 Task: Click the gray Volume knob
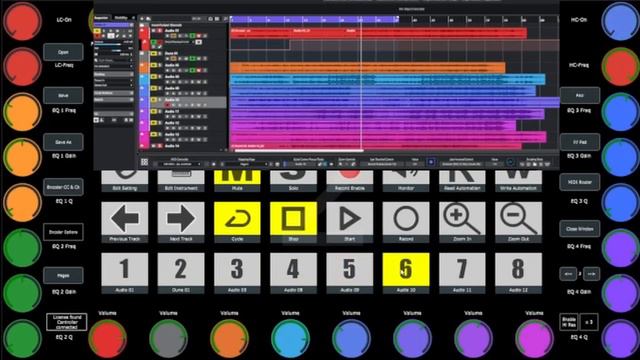click(168, 338)
